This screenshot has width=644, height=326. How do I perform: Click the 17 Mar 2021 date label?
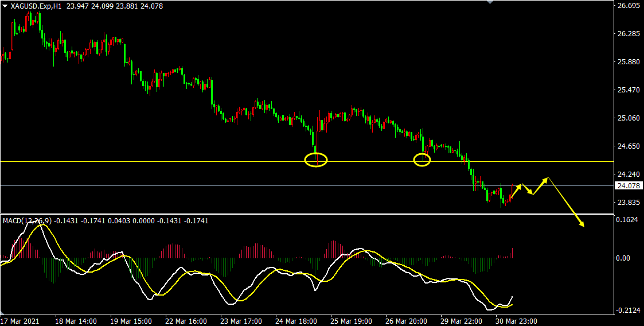[x=21, y=321]
